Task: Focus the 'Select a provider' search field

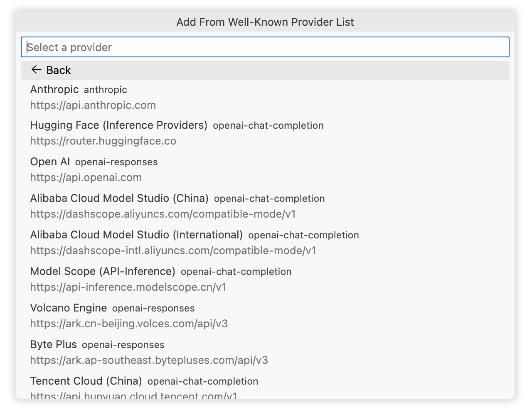Action: (265, 47)
